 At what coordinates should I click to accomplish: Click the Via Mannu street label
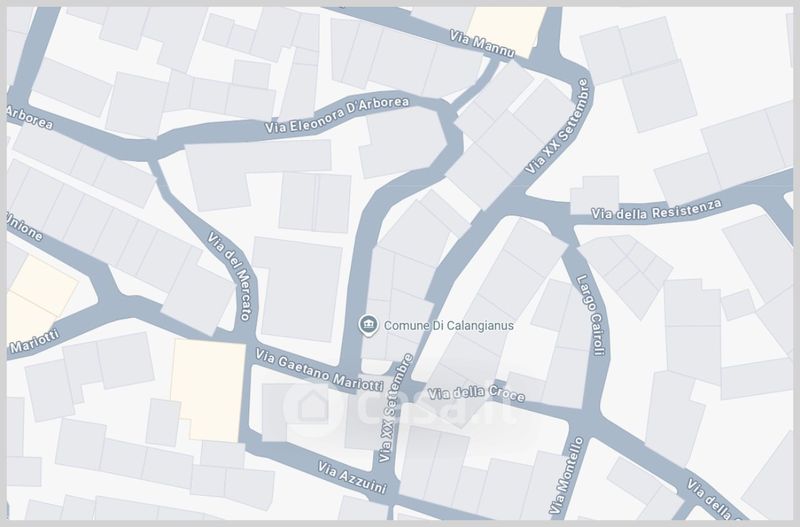(x=482, y=43)
